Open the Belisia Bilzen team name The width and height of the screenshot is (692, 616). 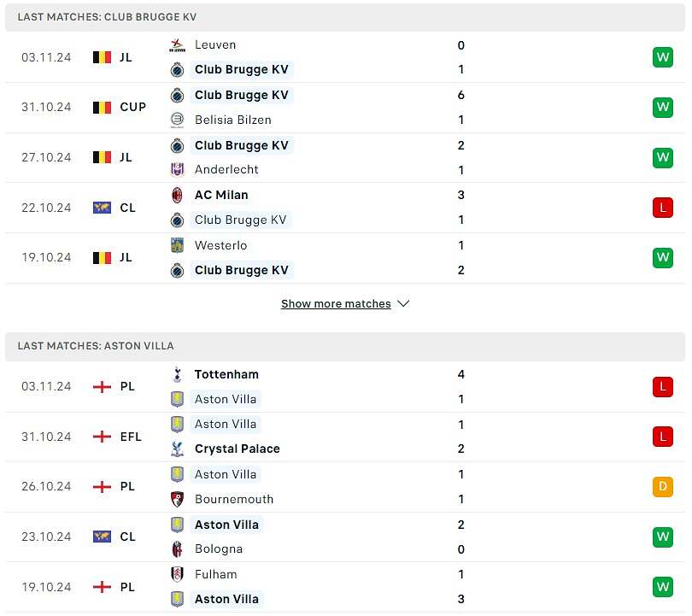click(x=233, y=120)
